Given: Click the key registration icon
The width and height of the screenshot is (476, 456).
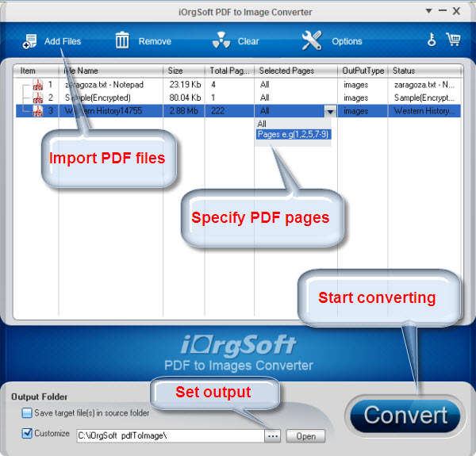Looking at the screenshot, I should pos(432,40).
